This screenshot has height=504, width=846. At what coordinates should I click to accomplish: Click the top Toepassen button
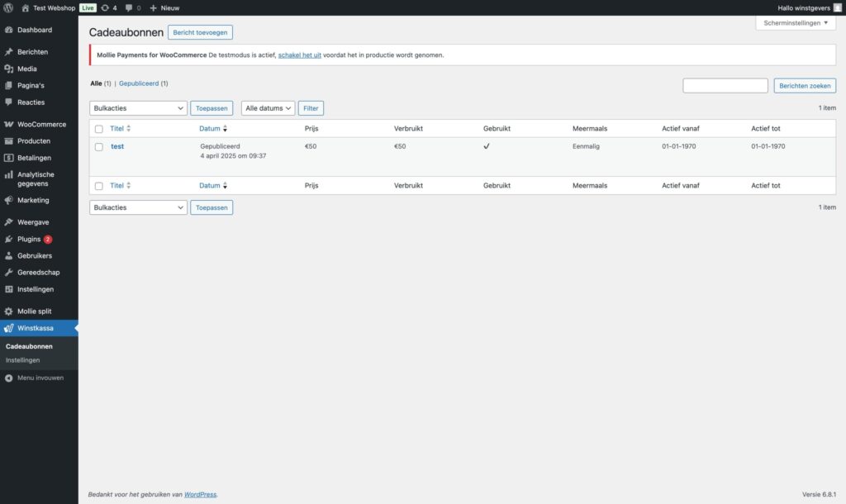pos(211,108)
